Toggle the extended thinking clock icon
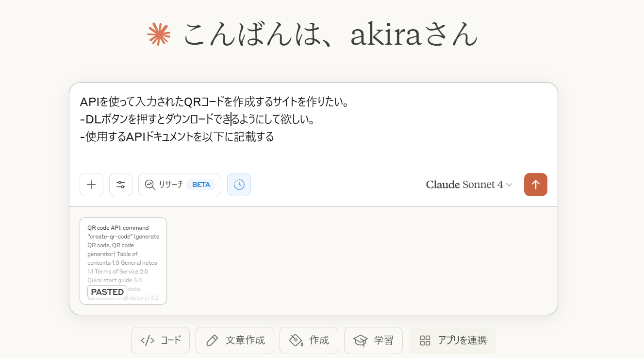Image resolution: width=644 pixels, height=358 pixels. coord(239,185)
